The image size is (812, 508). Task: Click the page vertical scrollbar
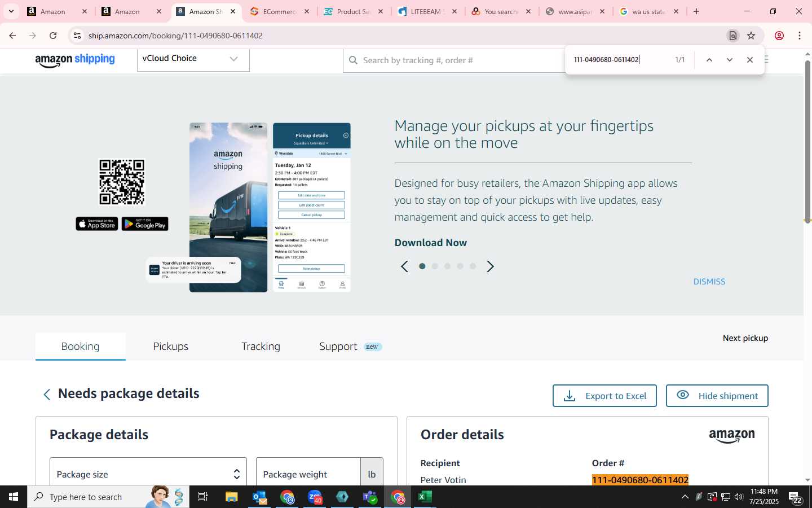tap(807, 141)
